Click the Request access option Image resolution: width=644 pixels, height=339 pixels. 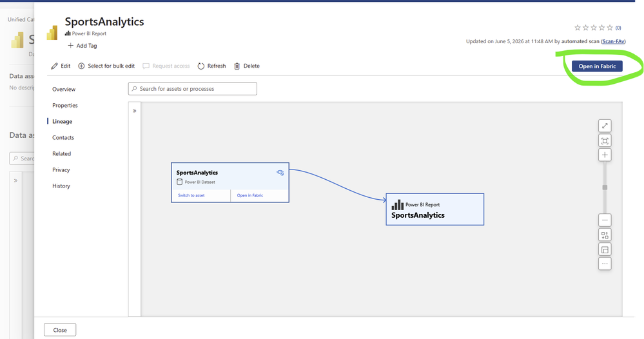[166, 66]
